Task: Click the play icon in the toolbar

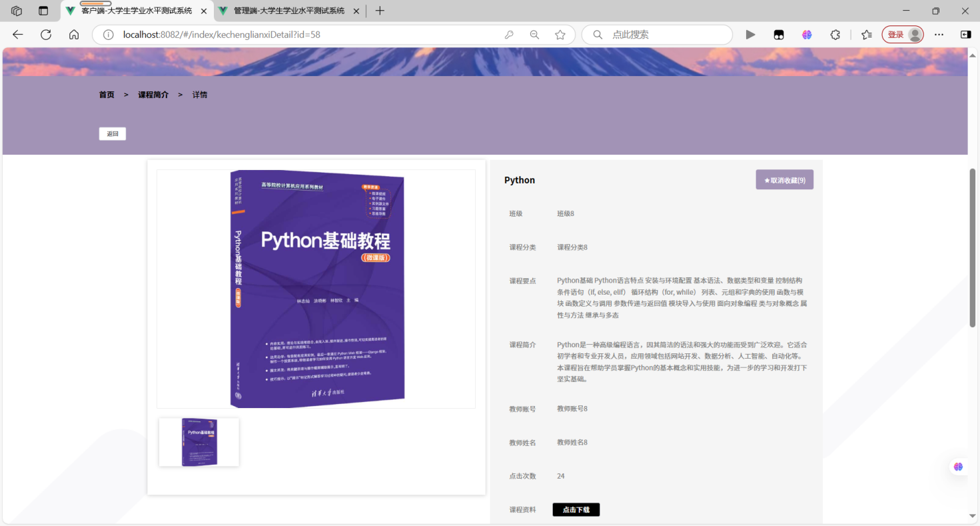Action: pyautogui.click(x=750, y=35)
